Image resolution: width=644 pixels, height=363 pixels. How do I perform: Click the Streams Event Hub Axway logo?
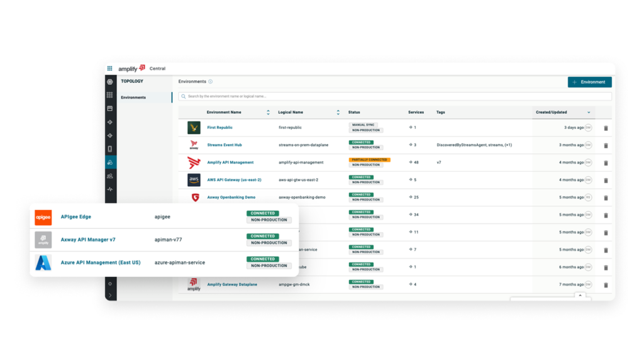click(194, 145)
